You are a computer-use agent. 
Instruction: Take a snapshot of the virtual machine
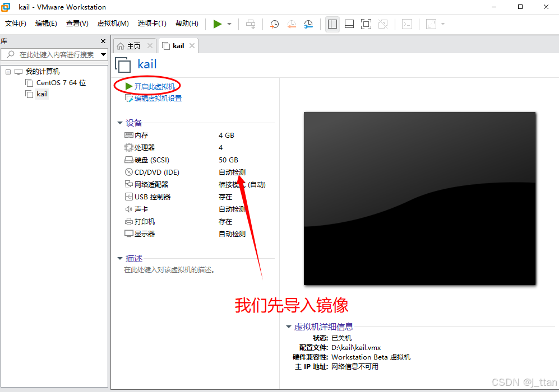pyautogui.click(x=274, y=24)
